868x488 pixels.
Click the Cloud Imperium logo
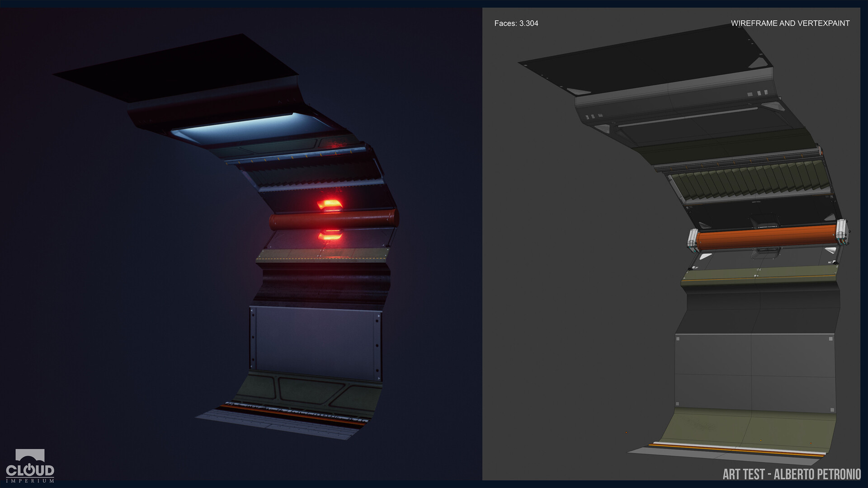click(x=30, y=466)
